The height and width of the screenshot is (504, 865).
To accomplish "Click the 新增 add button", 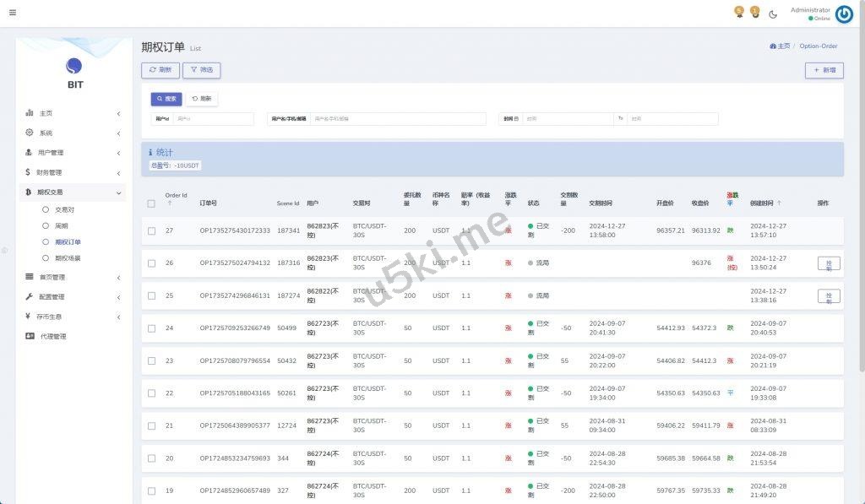I will (x=824, y=71).
